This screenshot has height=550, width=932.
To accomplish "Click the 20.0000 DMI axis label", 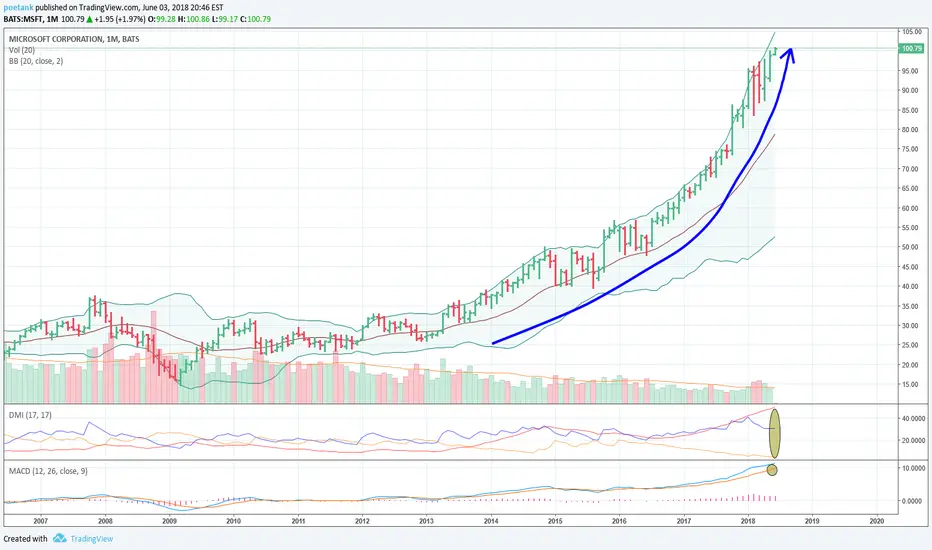I will [x=913, y=441].
